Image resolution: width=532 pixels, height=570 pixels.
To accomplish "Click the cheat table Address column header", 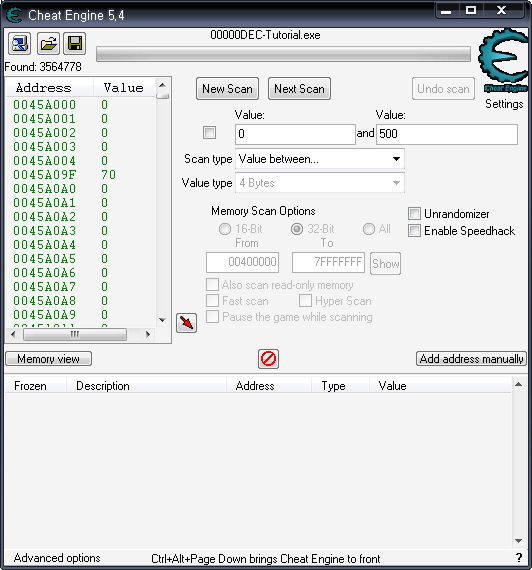I will pyautogui.click(x=269, y=385).
